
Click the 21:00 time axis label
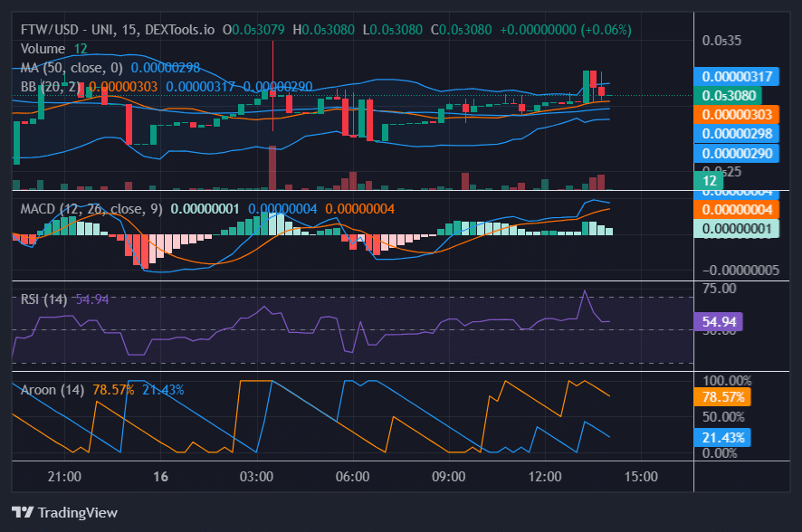(x=64, y=477)
